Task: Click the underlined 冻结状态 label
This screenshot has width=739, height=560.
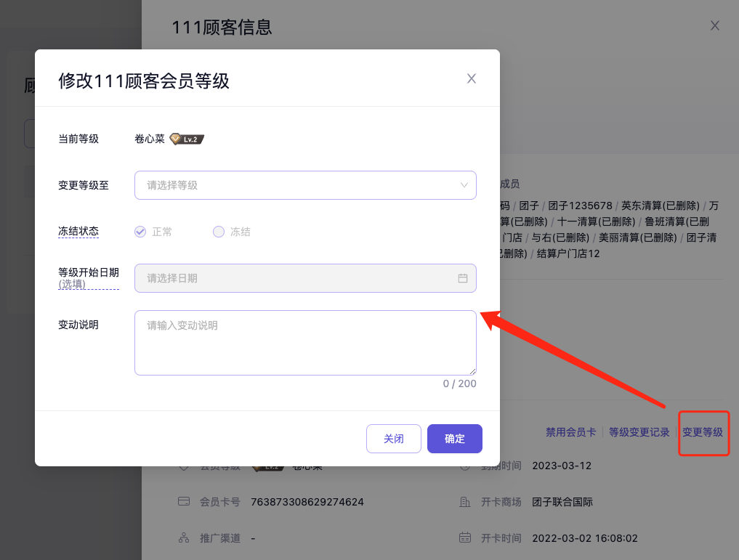Action: pyautogui.click(x=78, y=232)
